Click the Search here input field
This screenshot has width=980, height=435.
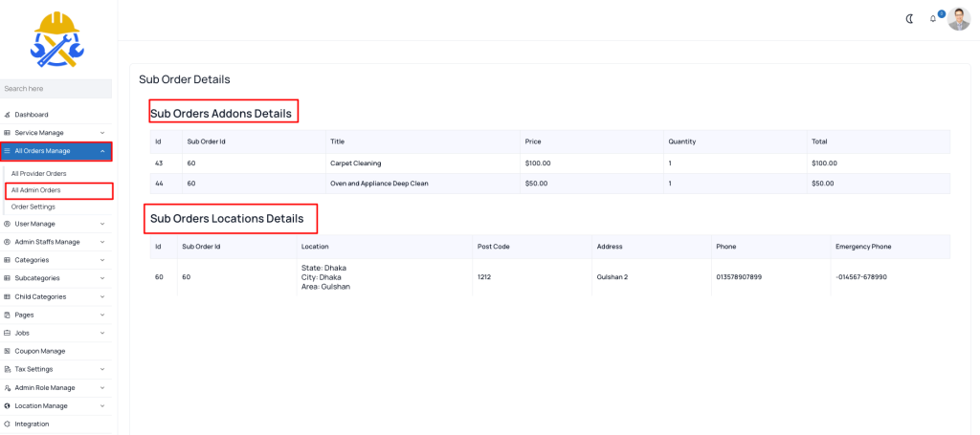[x=56, y=89]
